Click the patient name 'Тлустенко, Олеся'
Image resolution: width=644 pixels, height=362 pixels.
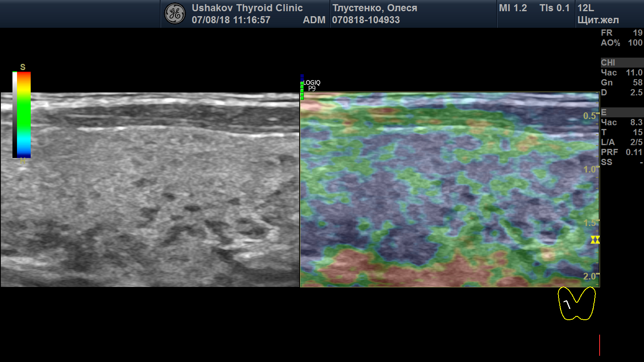click(x=375, y=8)
